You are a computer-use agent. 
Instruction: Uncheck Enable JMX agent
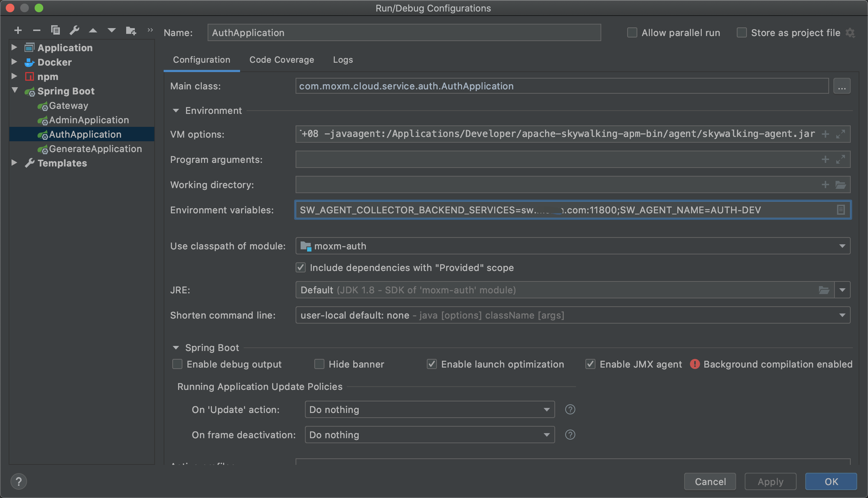(590, 364)
